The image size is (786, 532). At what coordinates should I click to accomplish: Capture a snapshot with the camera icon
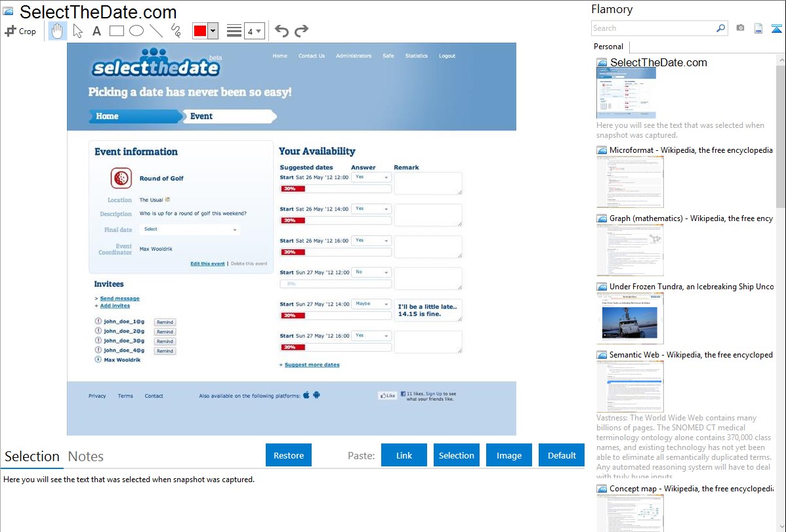[740, 28]
